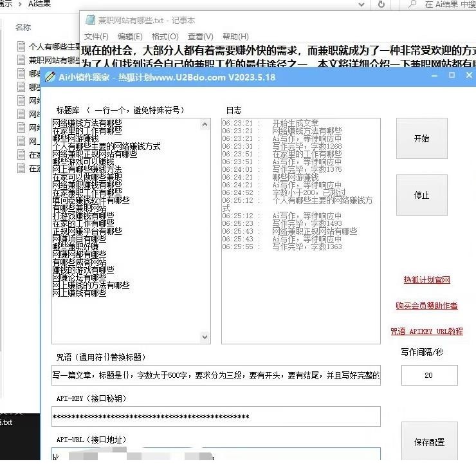Select title line 哪些网游赚钱 in 标题库
The height and width of the screenshot is (475, 476).
pyautogui.click(x=75, y=138)
